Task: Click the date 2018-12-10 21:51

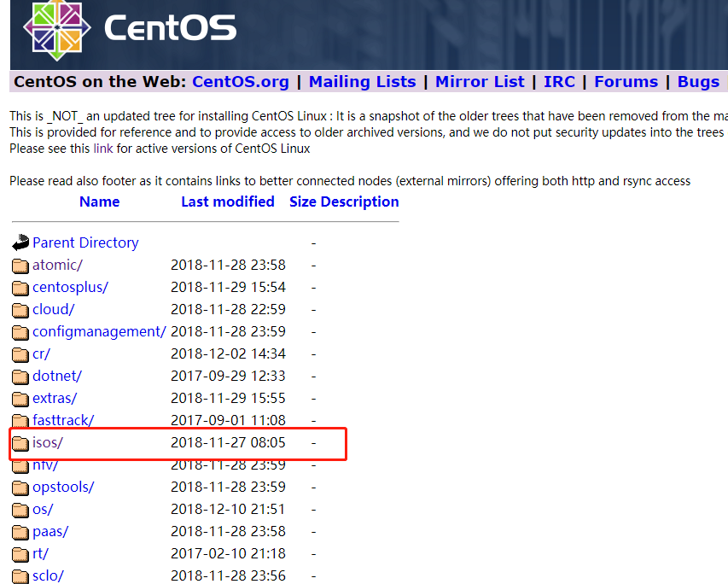Action: click(x=228, y=509)
